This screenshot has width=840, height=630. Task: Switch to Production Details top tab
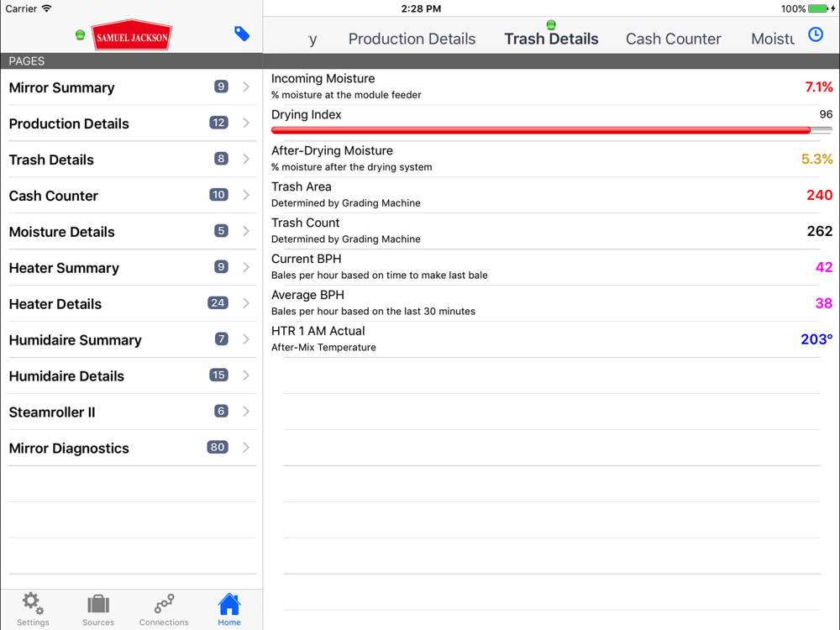click(412, 39)
